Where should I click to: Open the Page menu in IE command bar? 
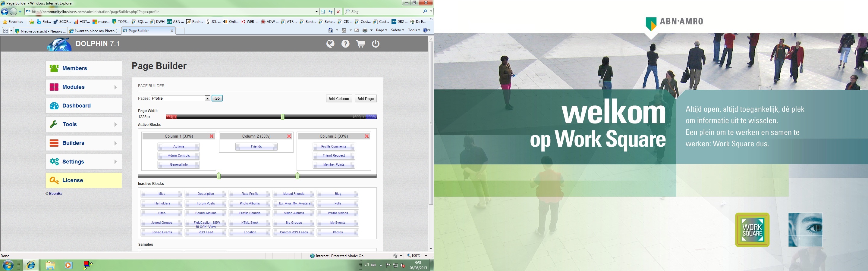click(x=382, y=30)
